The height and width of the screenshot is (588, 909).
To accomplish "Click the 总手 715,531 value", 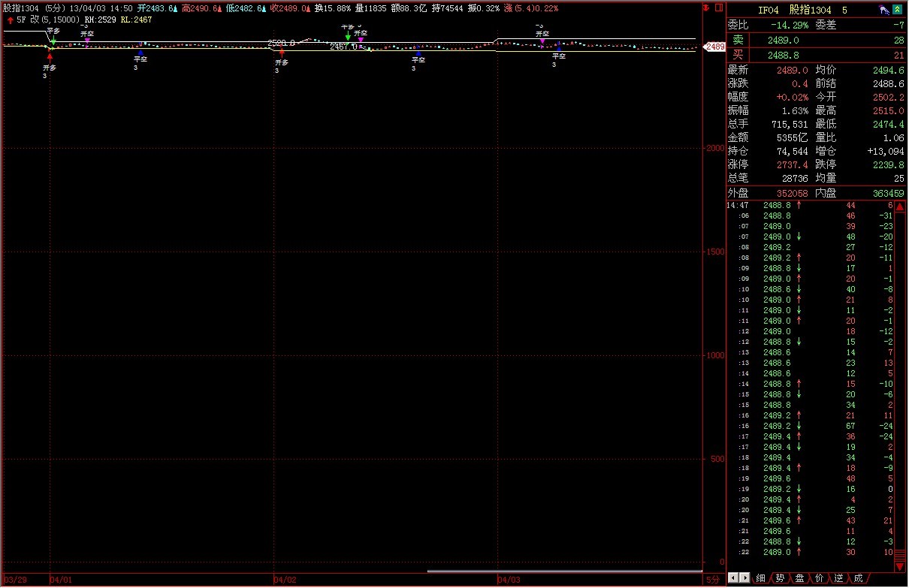I will click(x=790, y=124).
